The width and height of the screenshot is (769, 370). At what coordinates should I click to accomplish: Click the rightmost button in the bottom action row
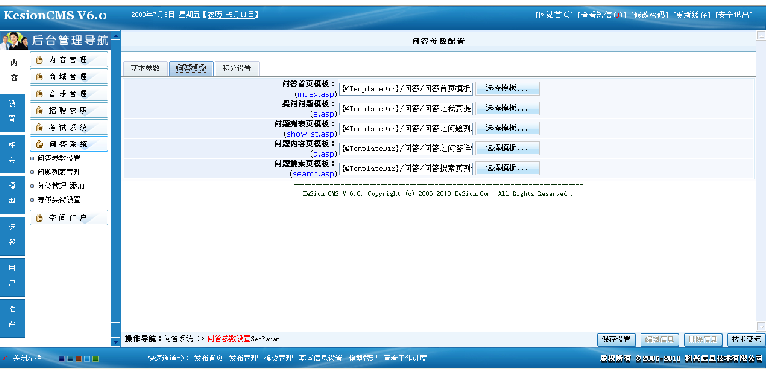[x=746, y=339]
